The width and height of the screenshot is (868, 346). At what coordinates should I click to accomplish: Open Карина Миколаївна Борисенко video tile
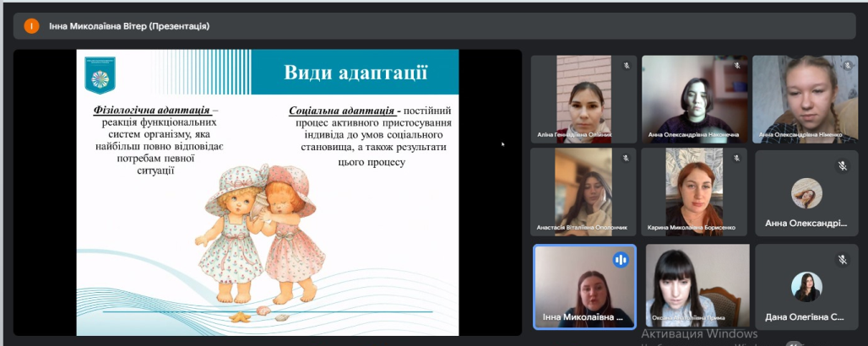(695, 192)
